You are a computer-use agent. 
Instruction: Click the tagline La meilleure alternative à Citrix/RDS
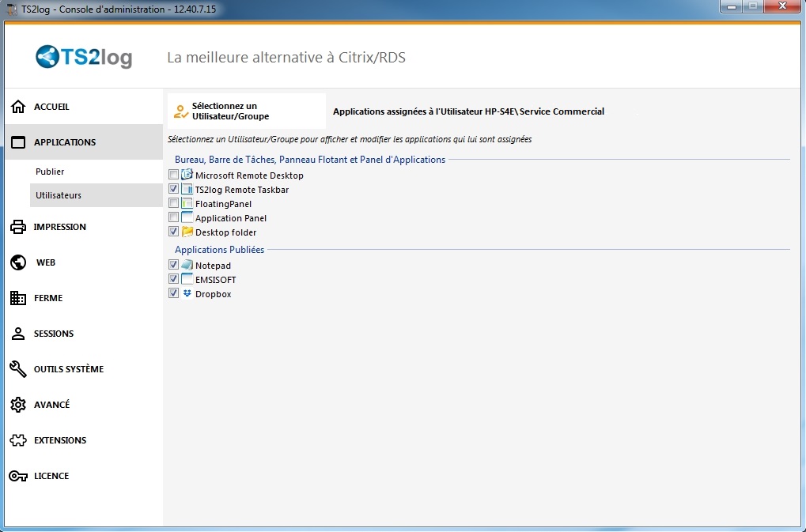pyautogui.click(x=286, y=57)
